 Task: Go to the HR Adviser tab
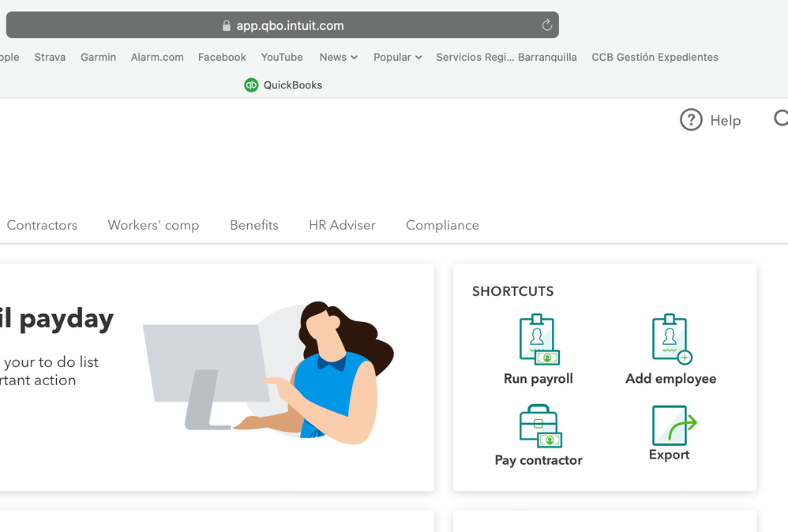pos(342,225)
